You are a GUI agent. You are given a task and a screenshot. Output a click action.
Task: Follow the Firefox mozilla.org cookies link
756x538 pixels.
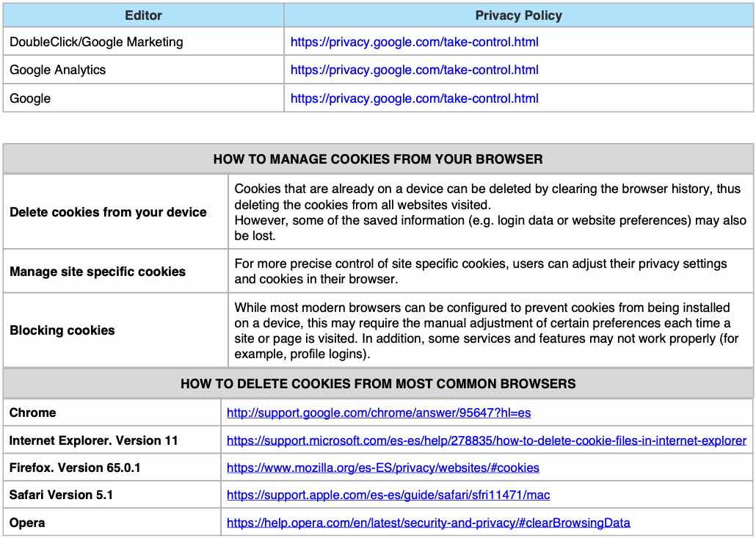(382, 468)
